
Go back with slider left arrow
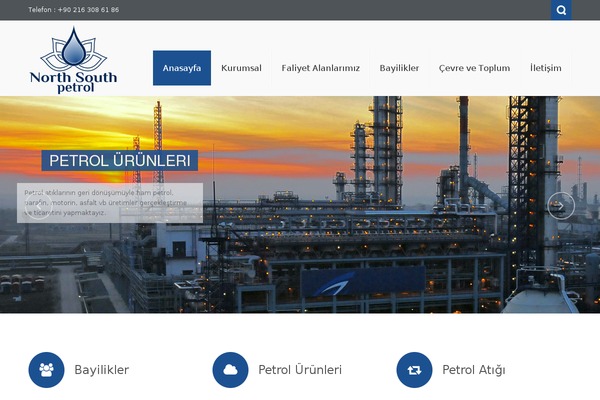click(x=39, y=206)
